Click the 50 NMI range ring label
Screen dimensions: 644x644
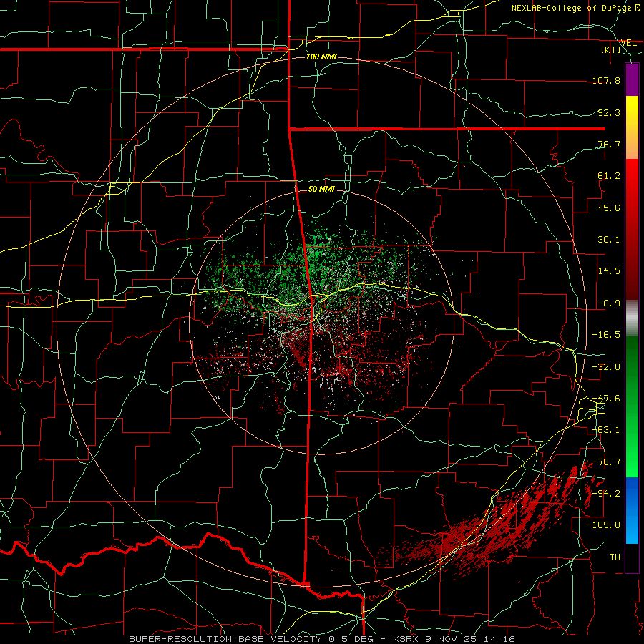coord(321,190)
